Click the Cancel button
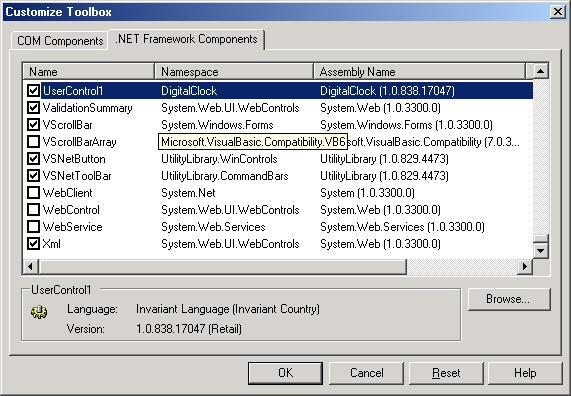This screenshot has height=396, width=571. (366, 373)
